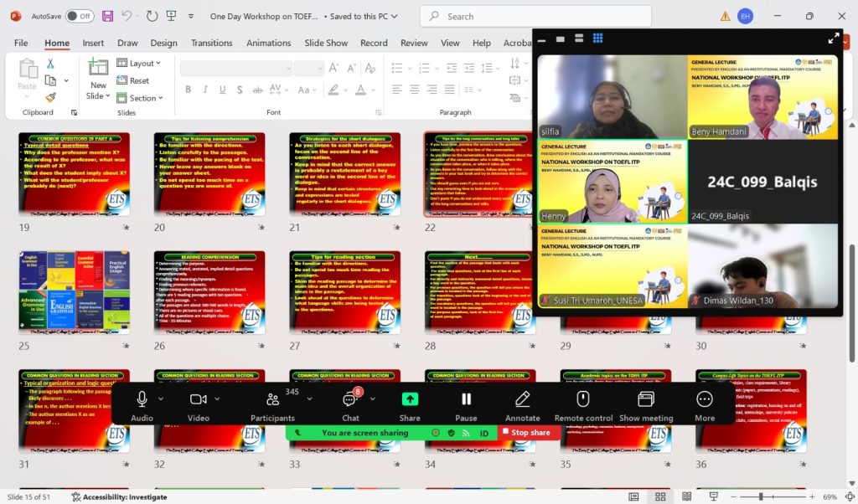Click the Numbering list icon
Screen dimensions: 858x504
[425, 68]
